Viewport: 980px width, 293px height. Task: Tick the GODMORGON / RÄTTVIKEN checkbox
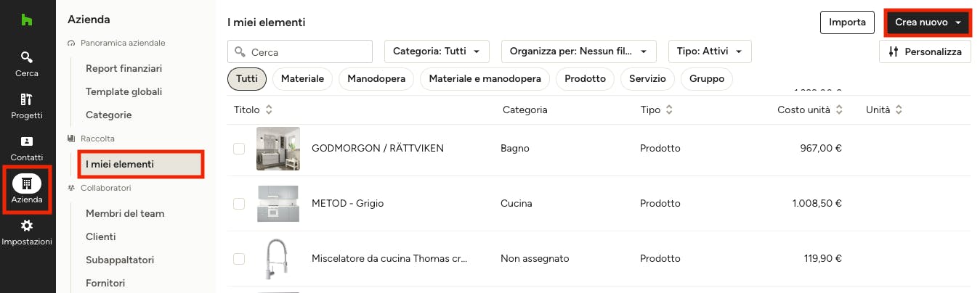[239, 148]
